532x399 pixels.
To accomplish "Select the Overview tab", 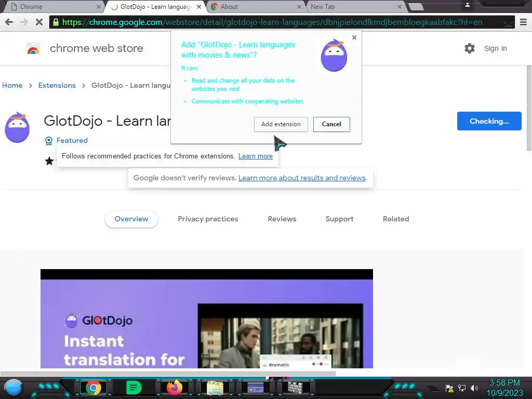I will coord(131,219).
